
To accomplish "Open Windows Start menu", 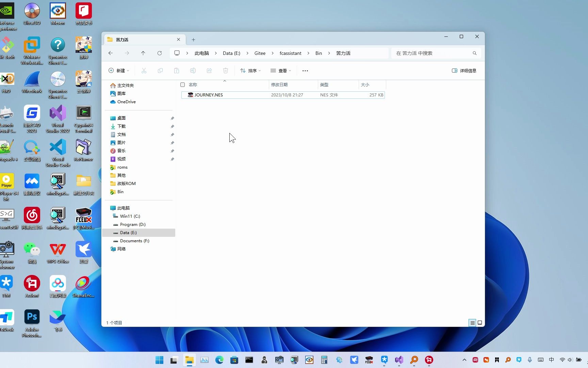I will (x=159, y=360).
